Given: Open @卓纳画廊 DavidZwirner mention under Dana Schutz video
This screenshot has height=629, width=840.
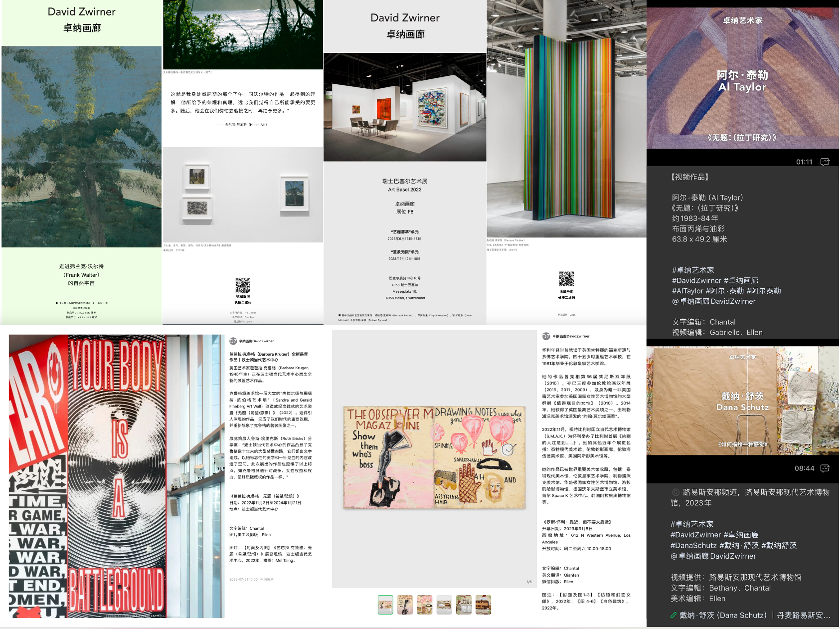Looking at the screenshot, I should point(713,556).
